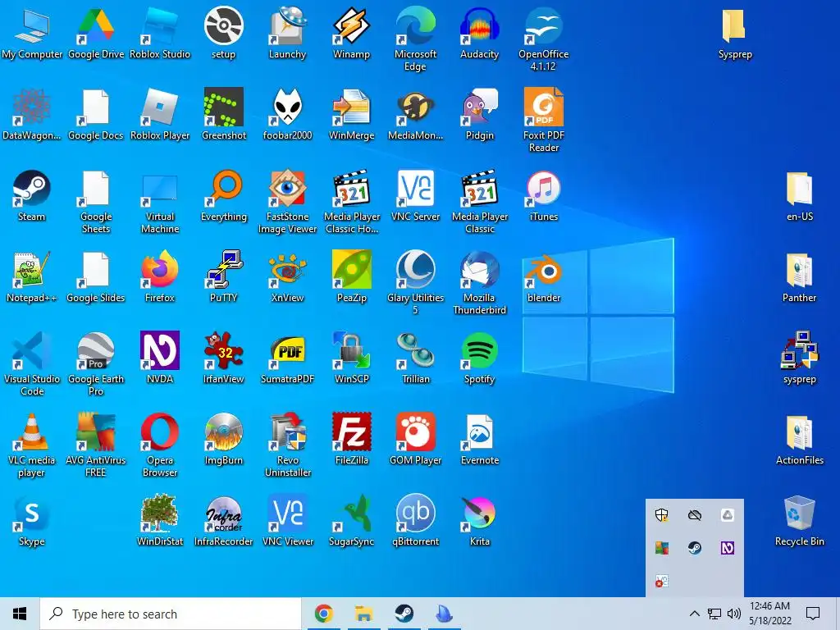This screenshot has height=630, width=840.
Task: Select the Glary Utilities 5 icon
Action: [x=415, y=282]
